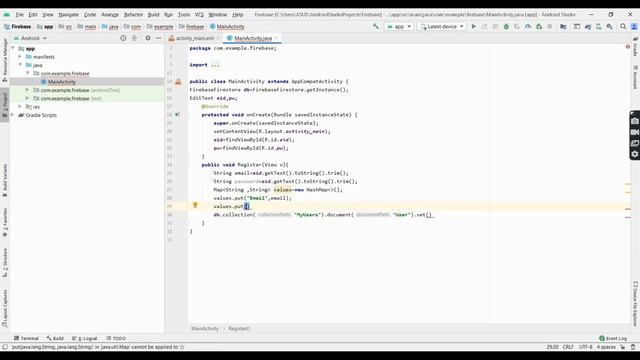Screen dimensions: 640x360
Task: Expand the manifests folder
Action: [x=20, y=57]
